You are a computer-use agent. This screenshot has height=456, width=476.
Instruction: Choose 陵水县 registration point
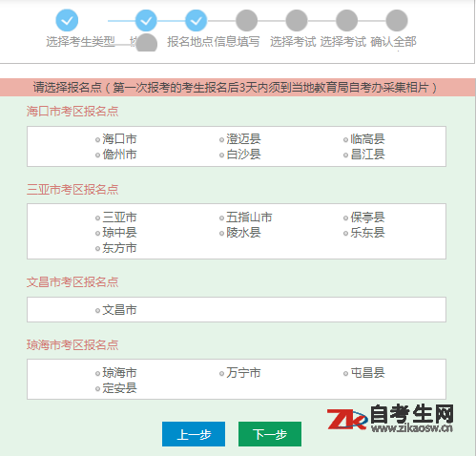pos(221,234)
